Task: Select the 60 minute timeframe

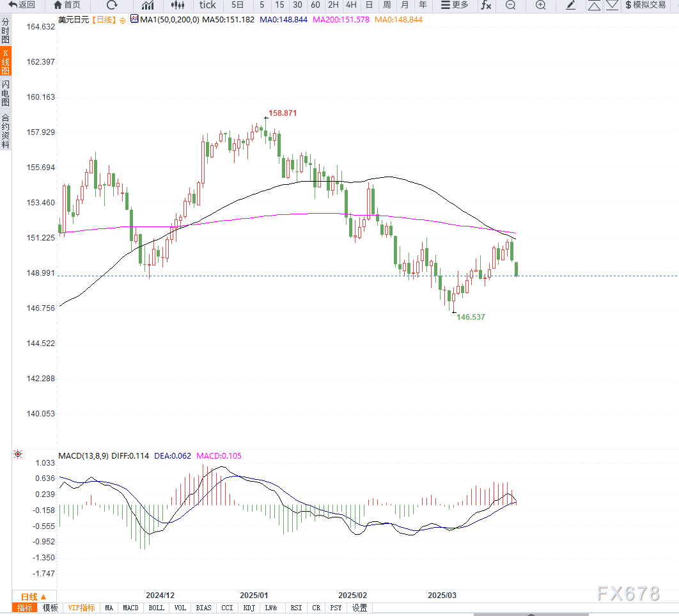Action: click(x=315, y=5)
